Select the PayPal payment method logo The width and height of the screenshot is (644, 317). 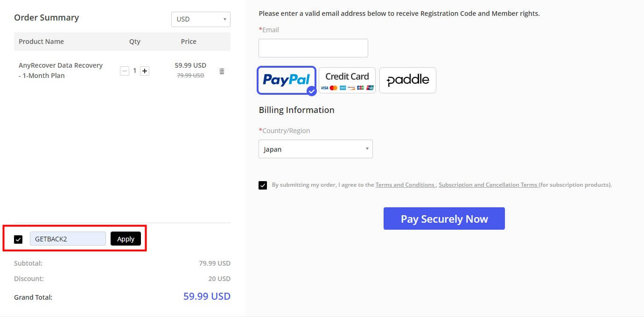tap(286, 80)
